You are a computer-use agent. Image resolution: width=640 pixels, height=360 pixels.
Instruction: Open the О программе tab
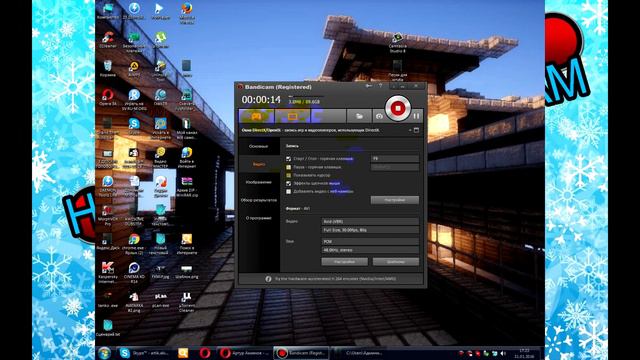click(258, 218)
